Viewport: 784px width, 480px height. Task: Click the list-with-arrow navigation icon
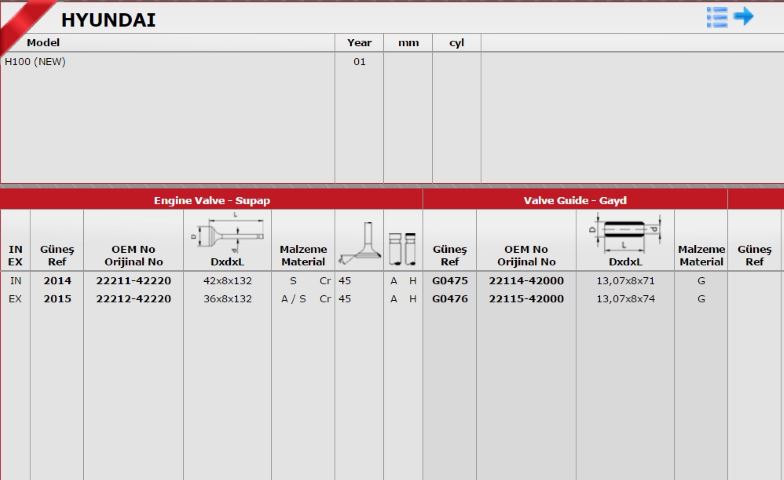(x=730, y=17)
